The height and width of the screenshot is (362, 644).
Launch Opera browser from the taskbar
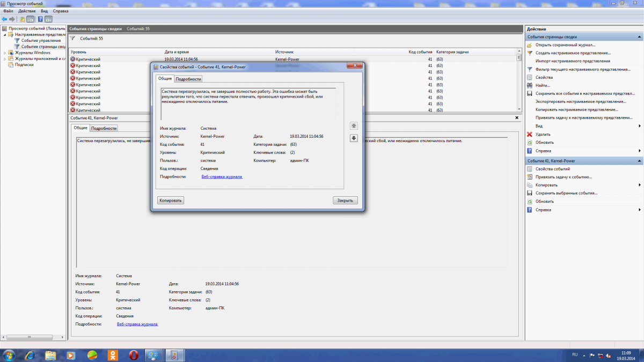134,355
